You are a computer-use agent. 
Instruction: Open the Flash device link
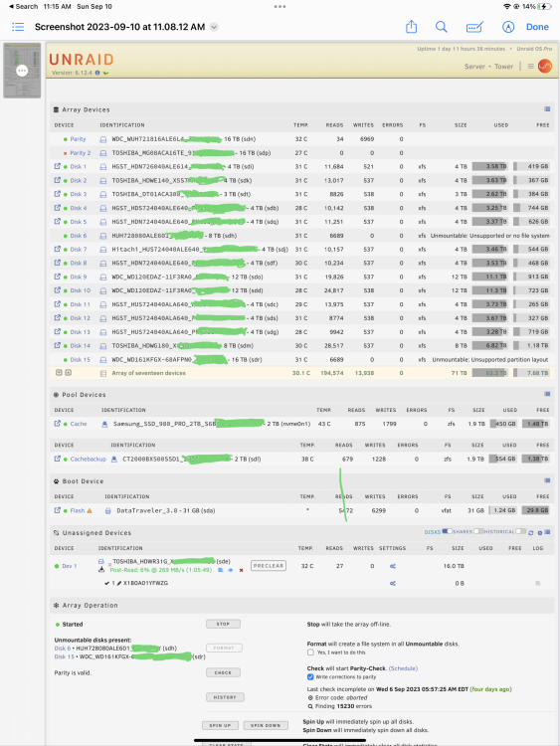[77, 510]
